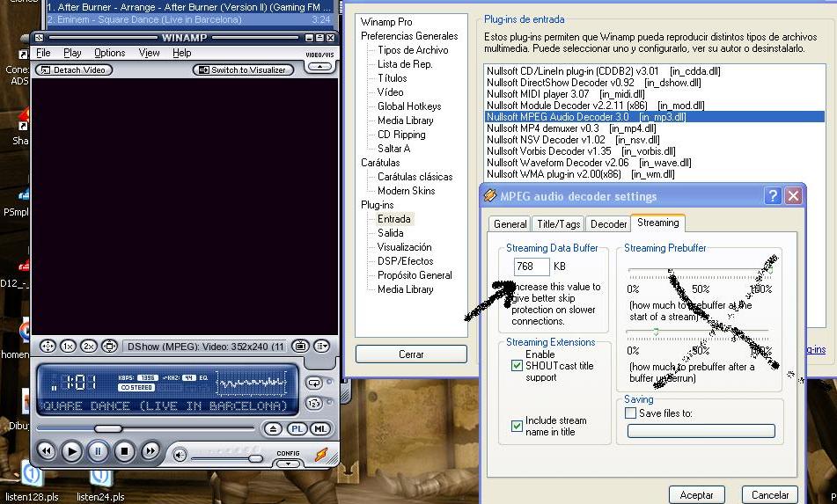This screenshot has height=504, width=837.
Task: Switch to the Title/Tags tab
Action: click(x=558, y=224)
